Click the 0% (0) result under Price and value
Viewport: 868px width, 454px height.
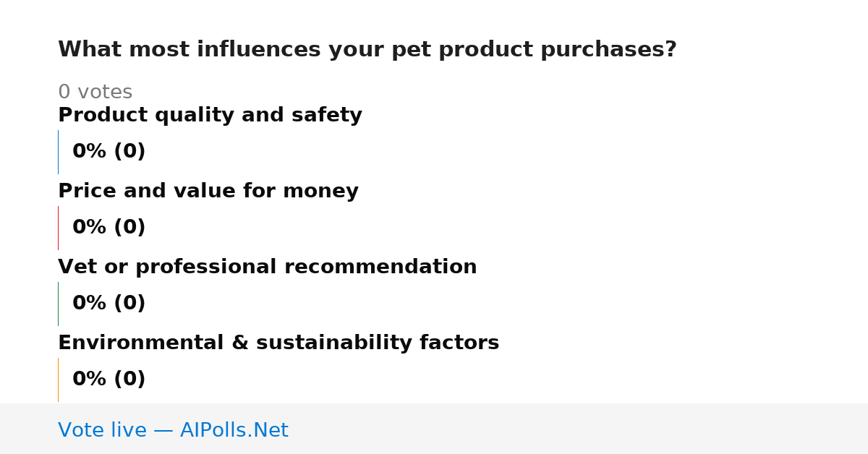(109, 228)
